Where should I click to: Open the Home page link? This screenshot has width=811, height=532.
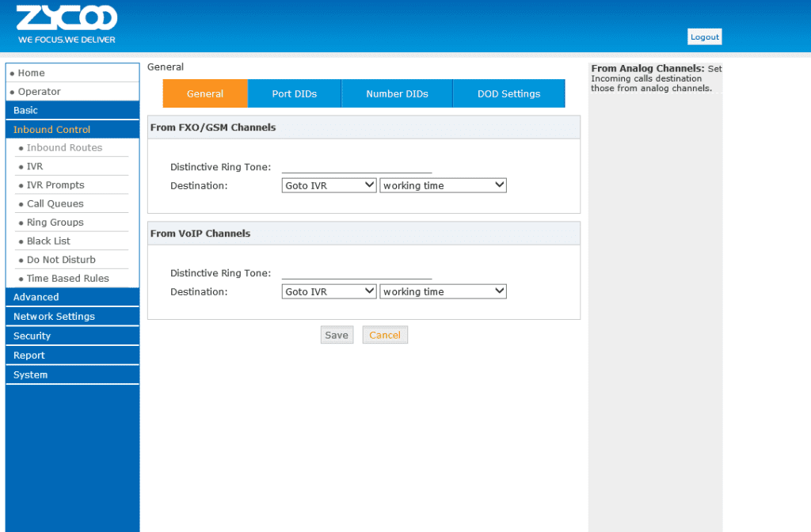(32, 73)
